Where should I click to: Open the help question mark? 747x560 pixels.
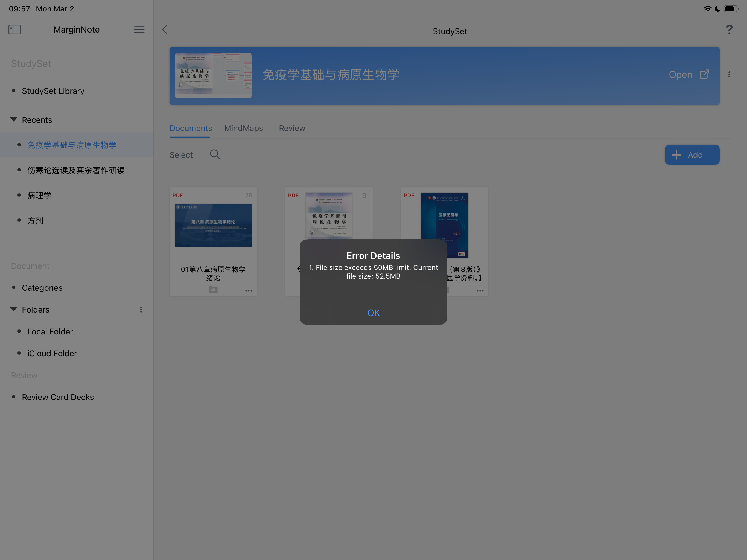coord(729,30)
